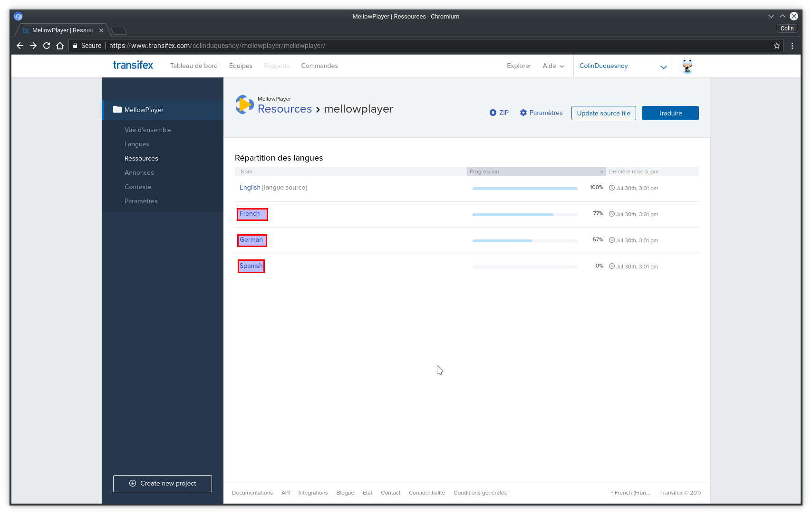Click the MellowPlayer project logo
Screen dimensions: 812x515
[x=244, y=104]
